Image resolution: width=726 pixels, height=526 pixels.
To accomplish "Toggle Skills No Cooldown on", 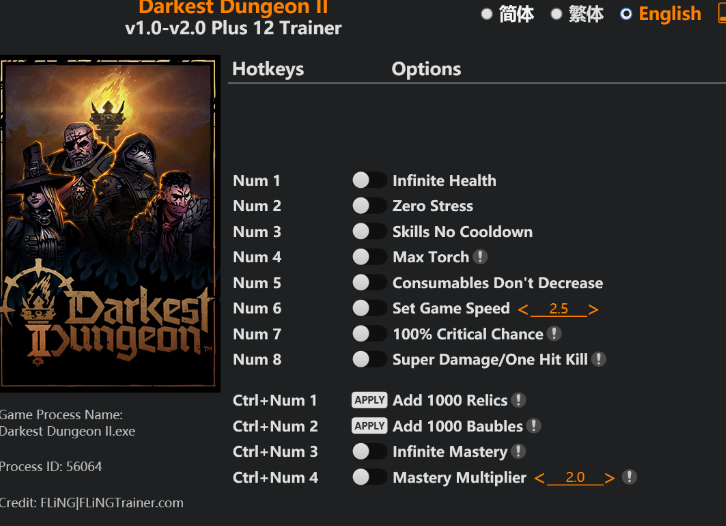I will click(369, 231).
